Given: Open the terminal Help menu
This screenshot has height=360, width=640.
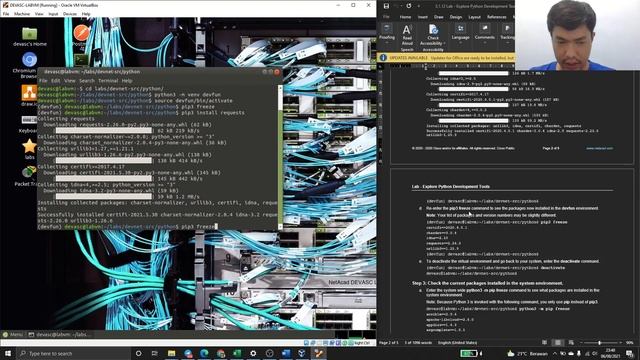Looking at the screenshot, I should [127, 81].
